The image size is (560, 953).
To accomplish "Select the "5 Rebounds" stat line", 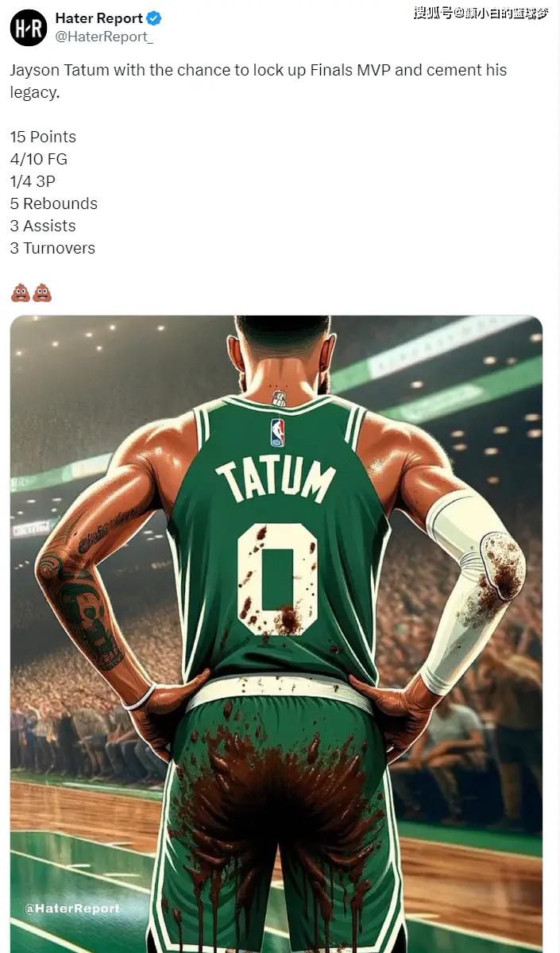I will click(x=54, y=203).
